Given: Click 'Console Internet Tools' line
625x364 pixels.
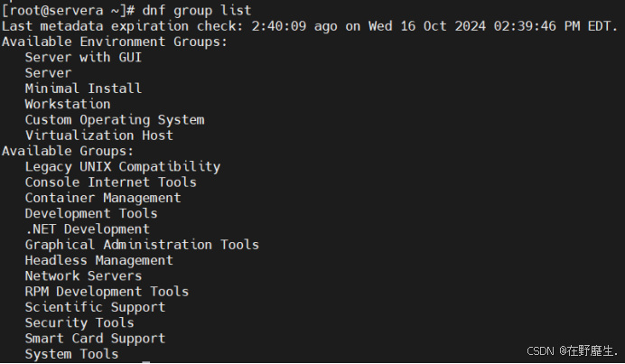Looking at the screenshot, I should click(111, 182).
